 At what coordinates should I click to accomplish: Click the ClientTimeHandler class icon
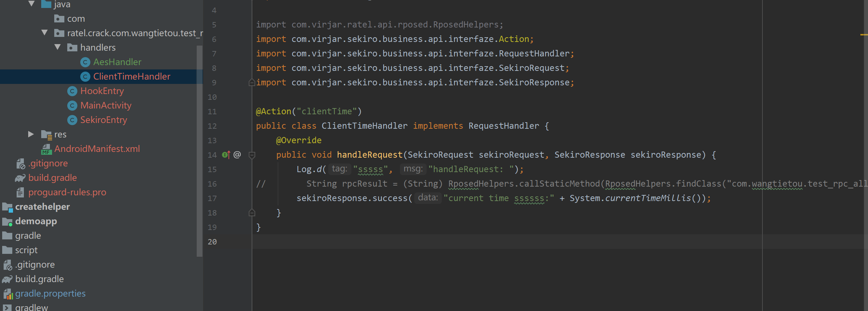(85, 77)
